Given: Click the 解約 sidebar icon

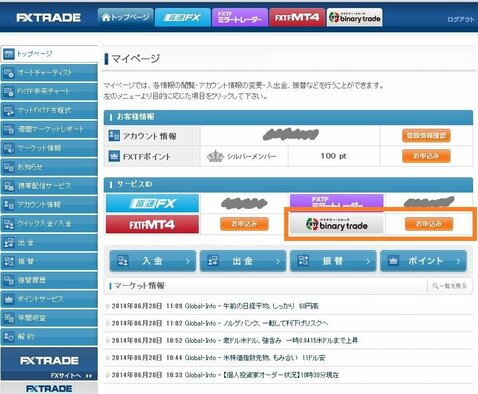Looking at the screenshot, I should coord(9,337).
